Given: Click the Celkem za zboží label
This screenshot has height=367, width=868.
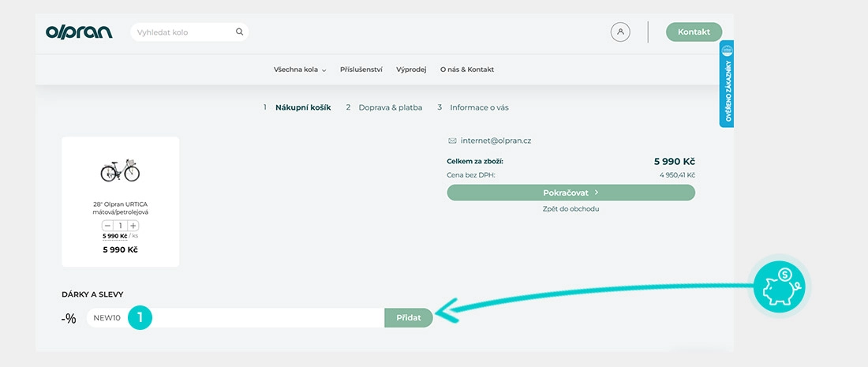Looking at the screenshot, I should pos(475,162).
